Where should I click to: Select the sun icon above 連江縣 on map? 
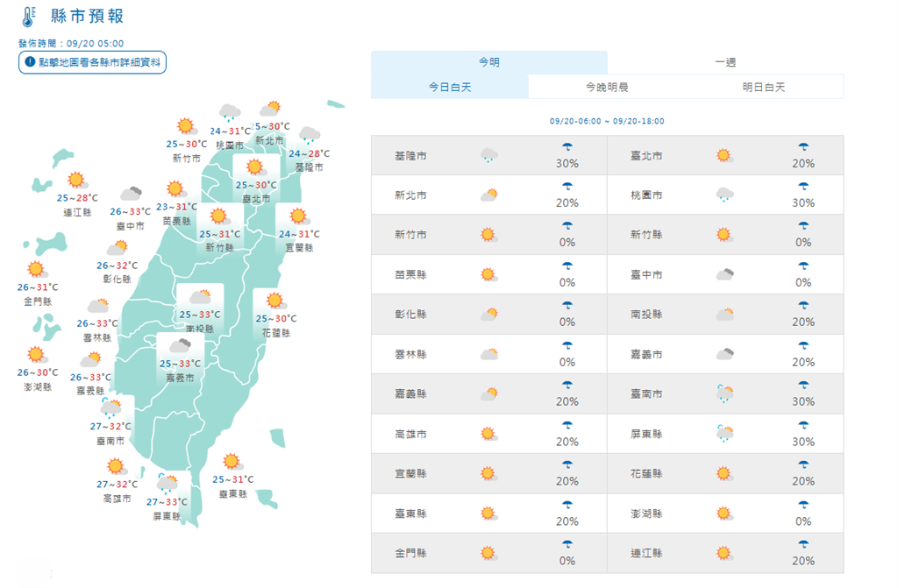(77, 181)
